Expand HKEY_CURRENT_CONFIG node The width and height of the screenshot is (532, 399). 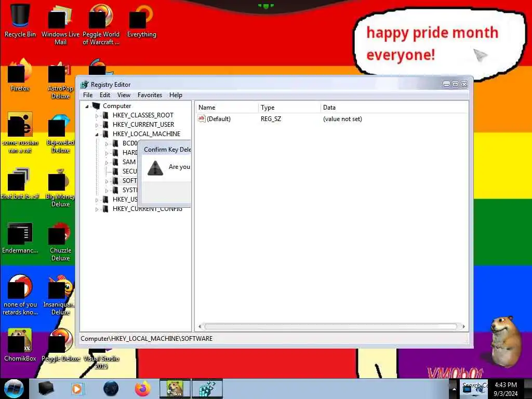tap(97, 209)
